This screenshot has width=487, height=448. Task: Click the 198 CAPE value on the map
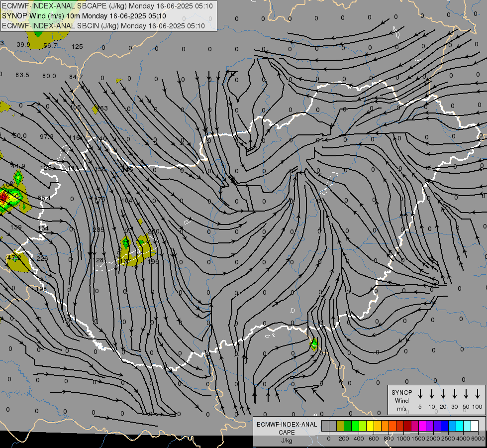[41, 289]
